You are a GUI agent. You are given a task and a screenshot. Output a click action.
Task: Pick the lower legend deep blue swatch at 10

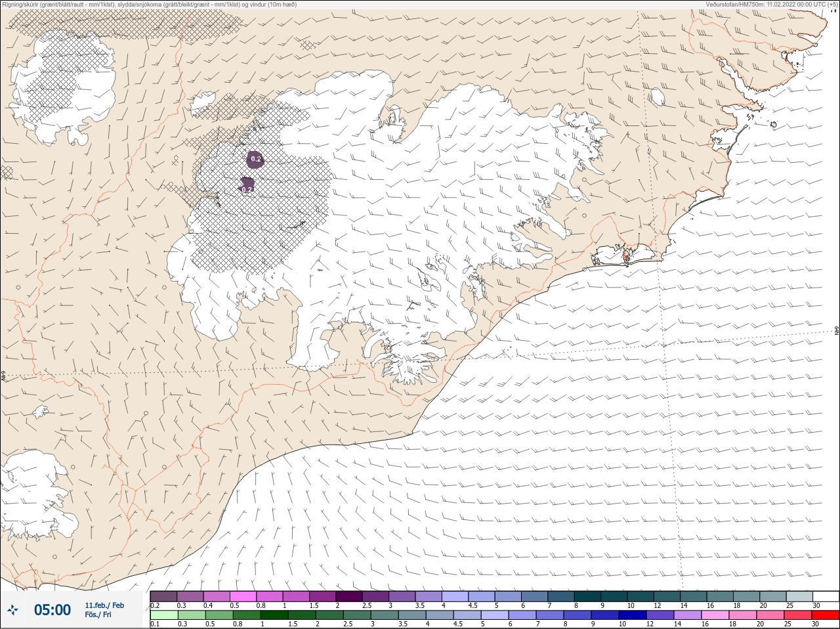[x=633, y=615]
